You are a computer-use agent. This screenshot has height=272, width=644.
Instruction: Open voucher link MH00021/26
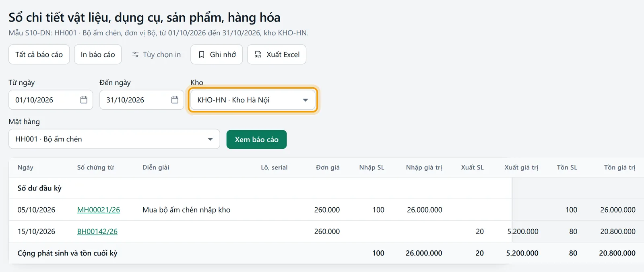tap(99, 210)
